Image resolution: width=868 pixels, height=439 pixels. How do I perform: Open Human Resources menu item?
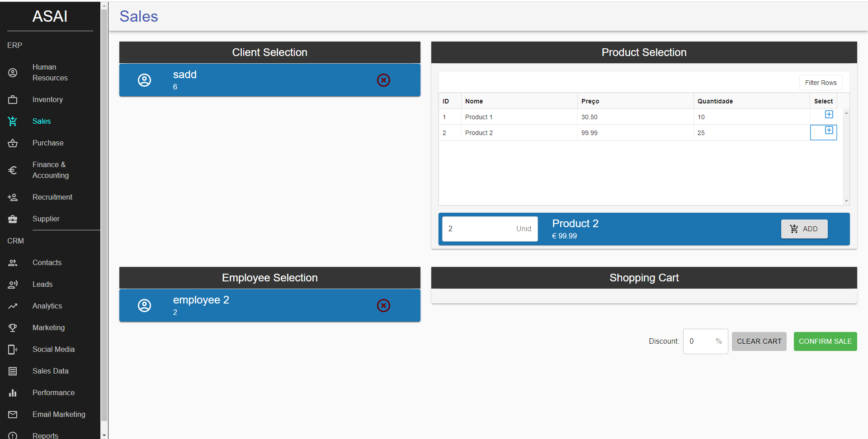50,72
